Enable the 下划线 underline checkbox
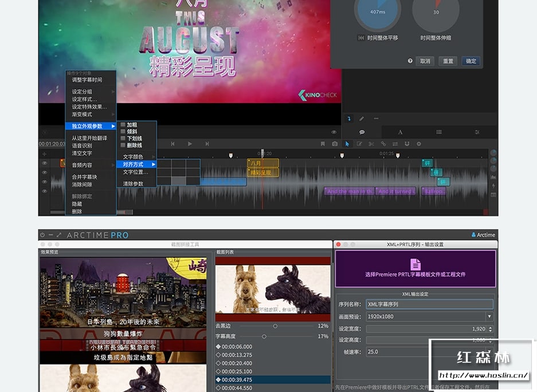 coord(123,138)
